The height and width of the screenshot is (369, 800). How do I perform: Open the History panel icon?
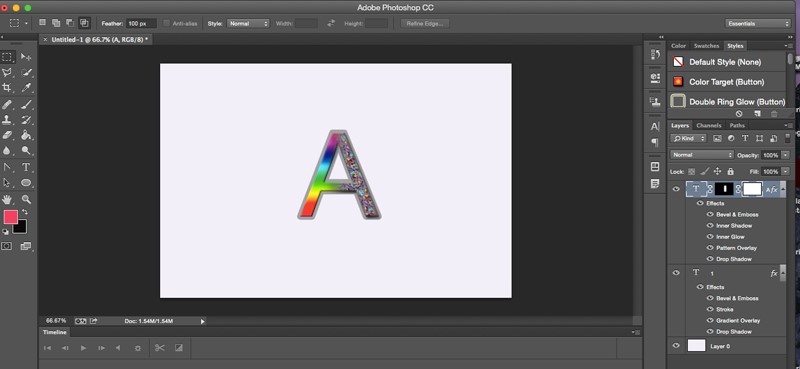click(x=656, y=55)
